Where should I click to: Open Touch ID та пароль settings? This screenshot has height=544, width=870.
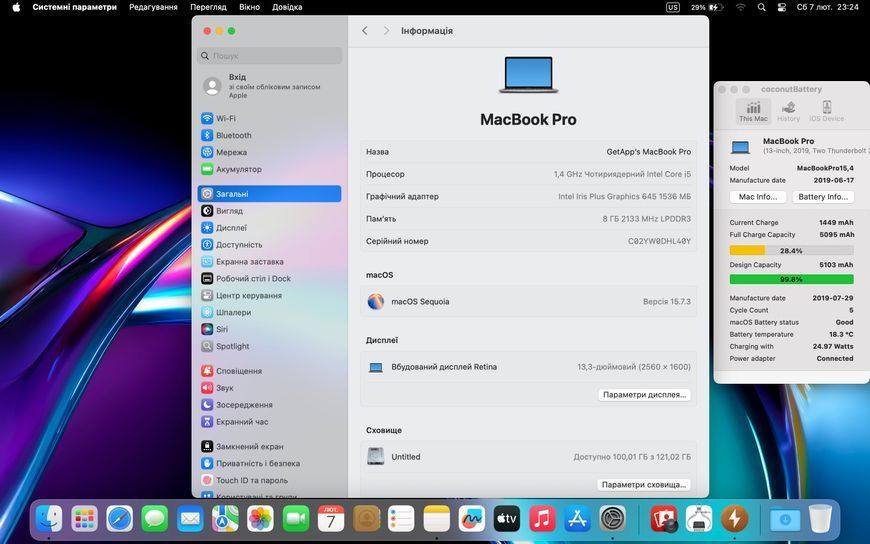270,480
